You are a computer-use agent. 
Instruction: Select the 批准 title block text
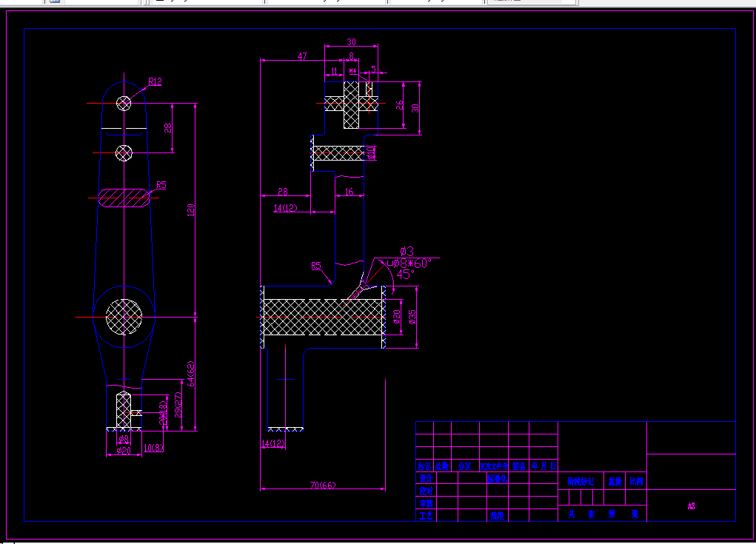coord(497,516)
